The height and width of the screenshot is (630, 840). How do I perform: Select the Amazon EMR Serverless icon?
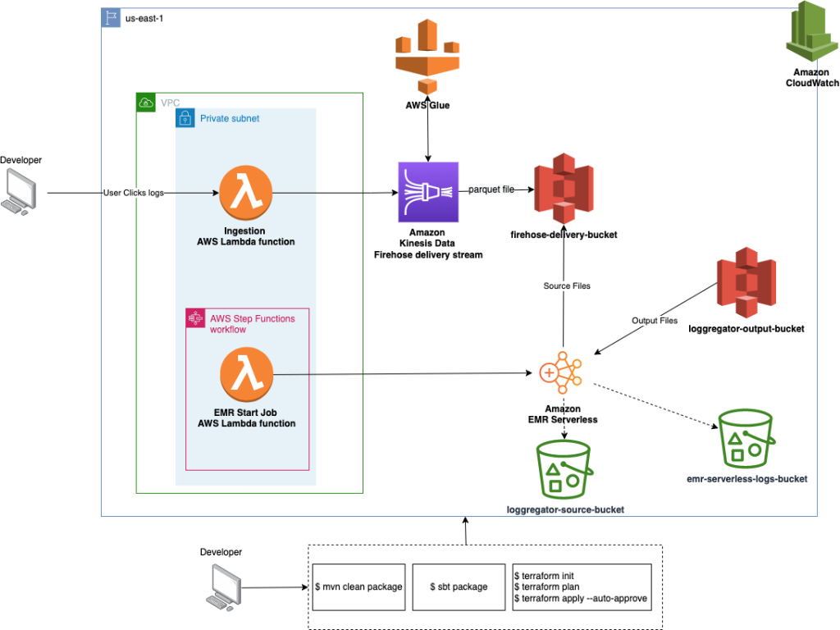click(x=563, y=372)
